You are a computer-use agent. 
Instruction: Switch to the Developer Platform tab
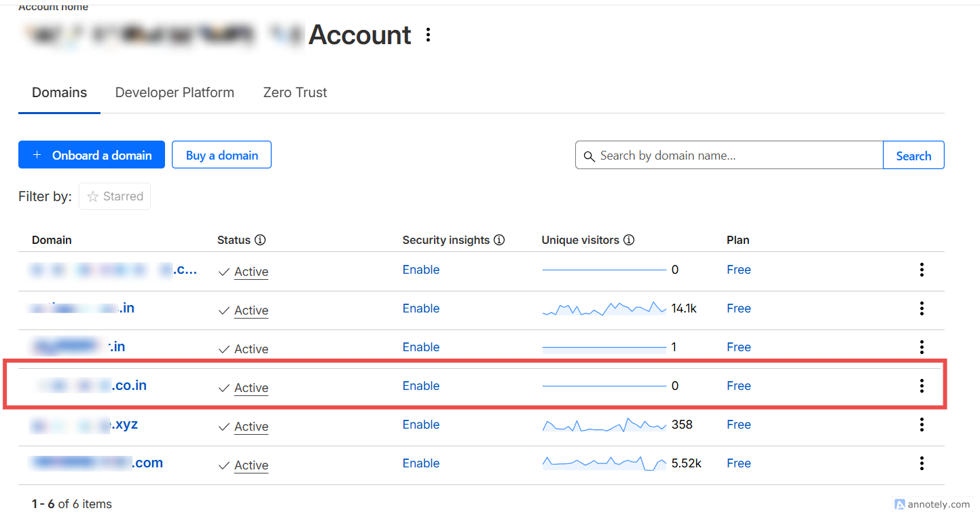coord(175,92)
